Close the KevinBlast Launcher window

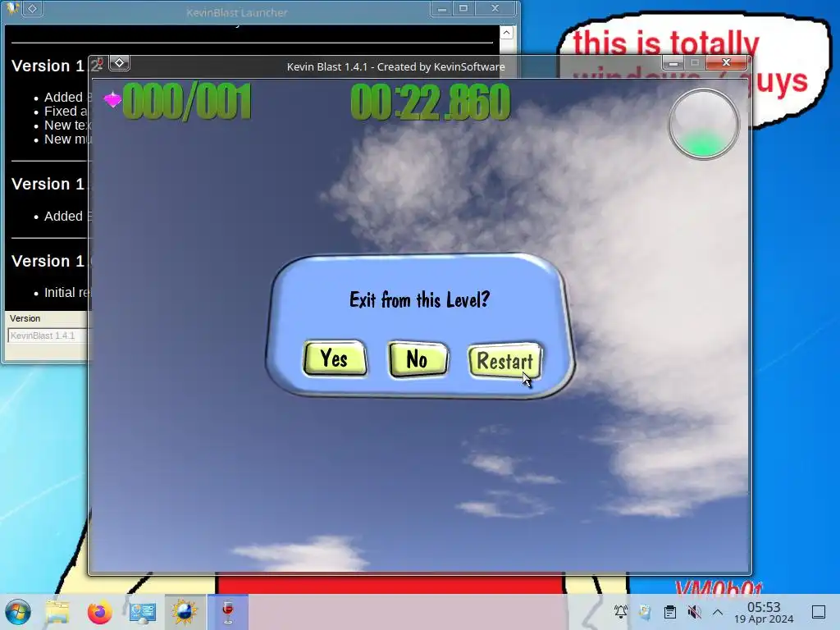[x=495, y=8]
